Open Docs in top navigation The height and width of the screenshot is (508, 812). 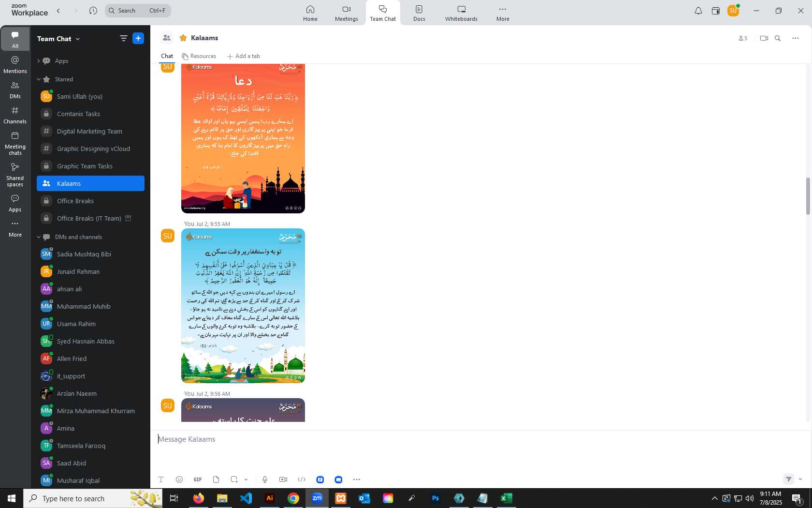click(419, 13)
